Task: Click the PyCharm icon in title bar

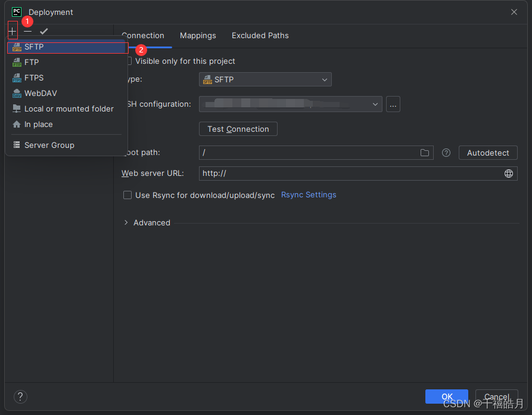Action: pos(17,12)
